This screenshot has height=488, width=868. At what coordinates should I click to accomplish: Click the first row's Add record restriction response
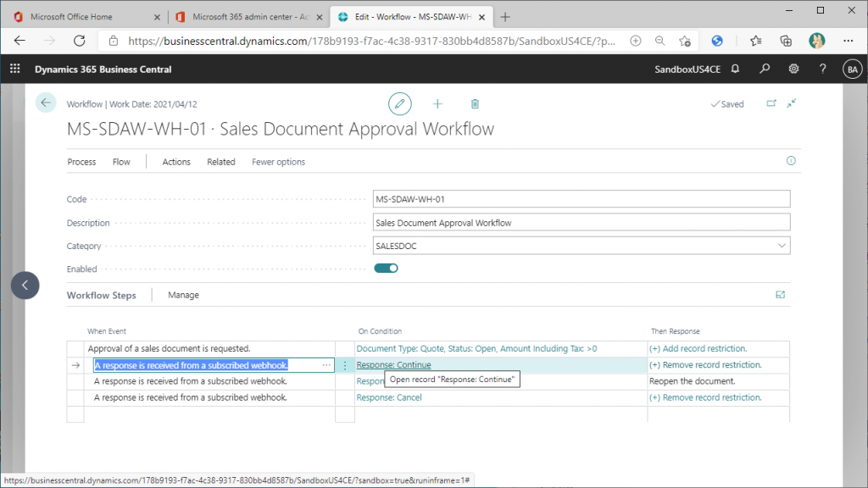point(698,348)
